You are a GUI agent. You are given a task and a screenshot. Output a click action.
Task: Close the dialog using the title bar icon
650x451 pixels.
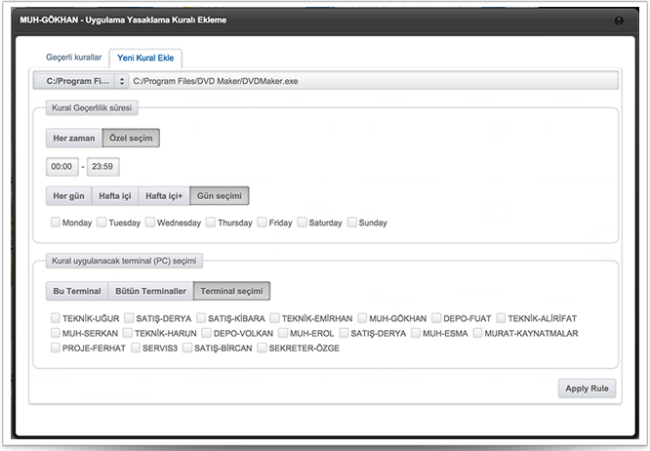coord(619,20)
